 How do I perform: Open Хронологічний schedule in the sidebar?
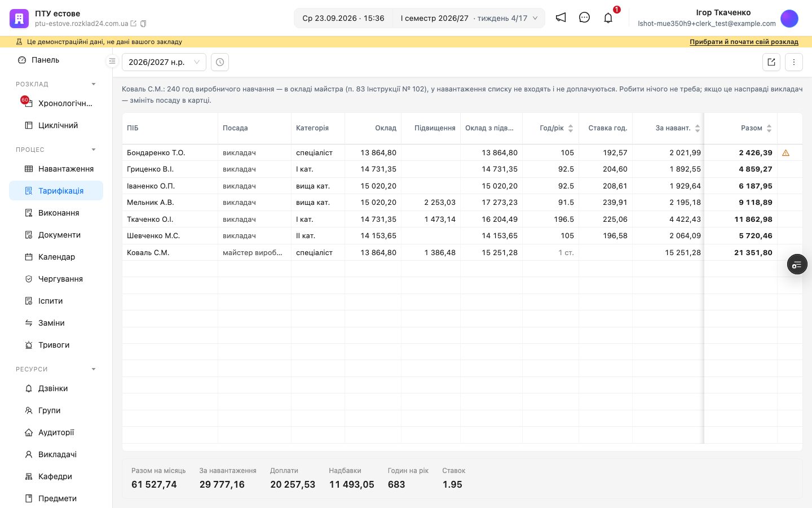(x=56, y=103)
